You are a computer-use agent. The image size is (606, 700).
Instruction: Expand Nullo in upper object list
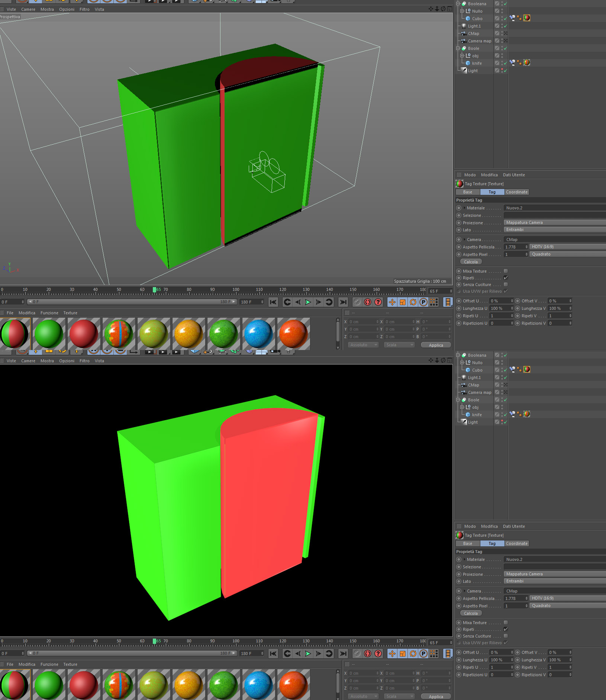[462, 11]
